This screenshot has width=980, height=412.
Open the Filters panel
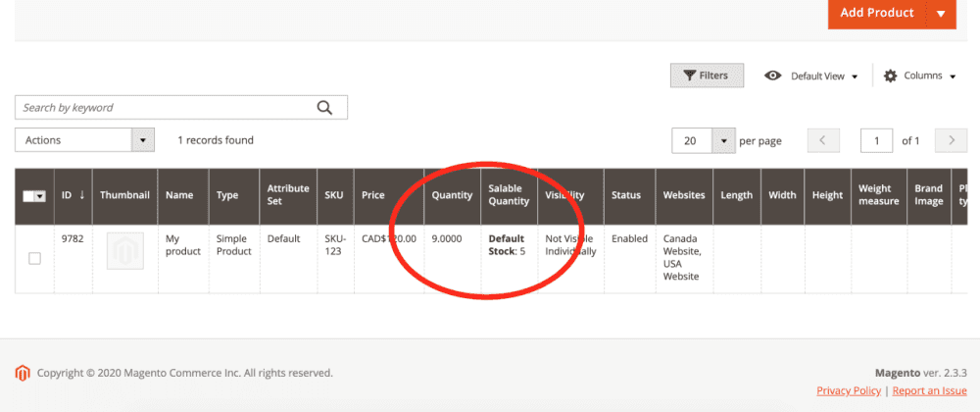tap(707, 76)
